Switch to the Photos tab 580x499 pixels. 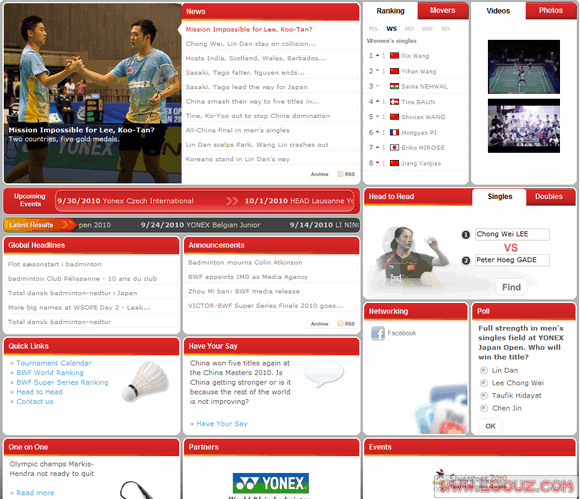[x=550, y=10]
